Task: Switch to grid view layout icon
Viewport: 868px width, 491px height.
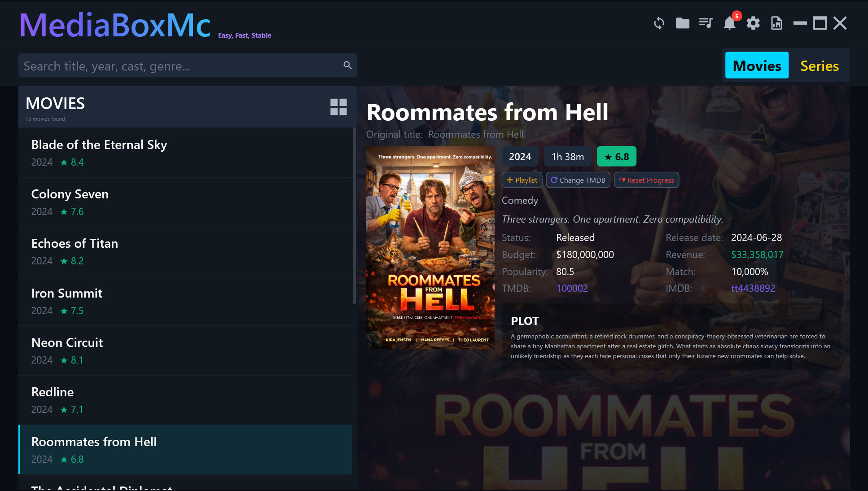Action: click(x=338, y=107)
